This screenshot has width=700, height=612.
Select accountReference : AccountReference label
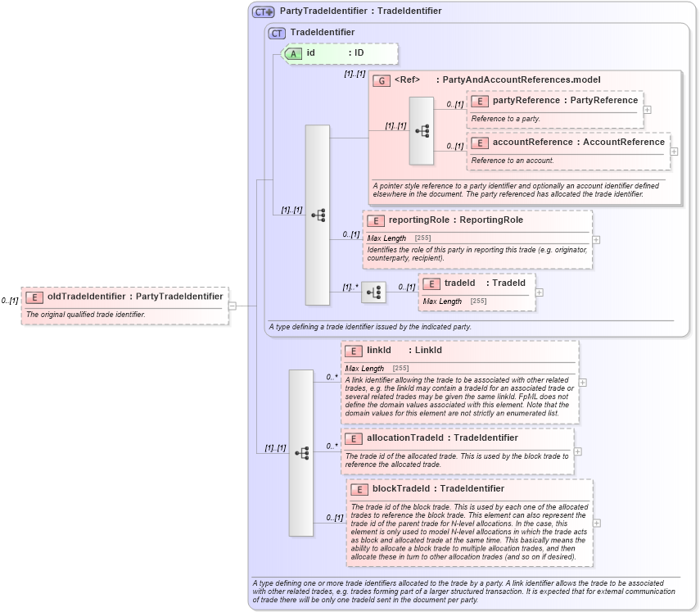(579, 142)
